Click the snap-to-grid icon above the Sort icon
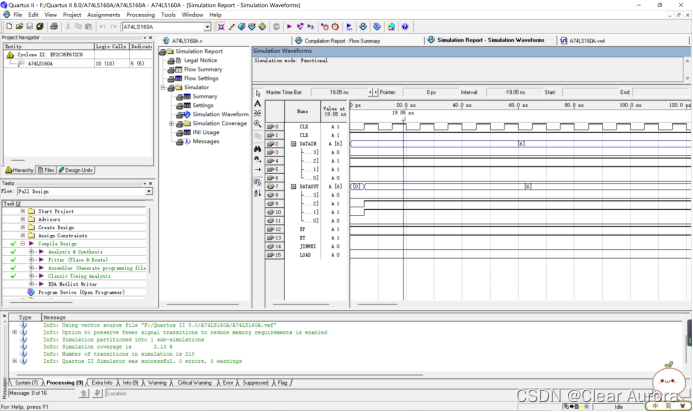The height and width of the screenshot is (412, 693). [258, 182]
